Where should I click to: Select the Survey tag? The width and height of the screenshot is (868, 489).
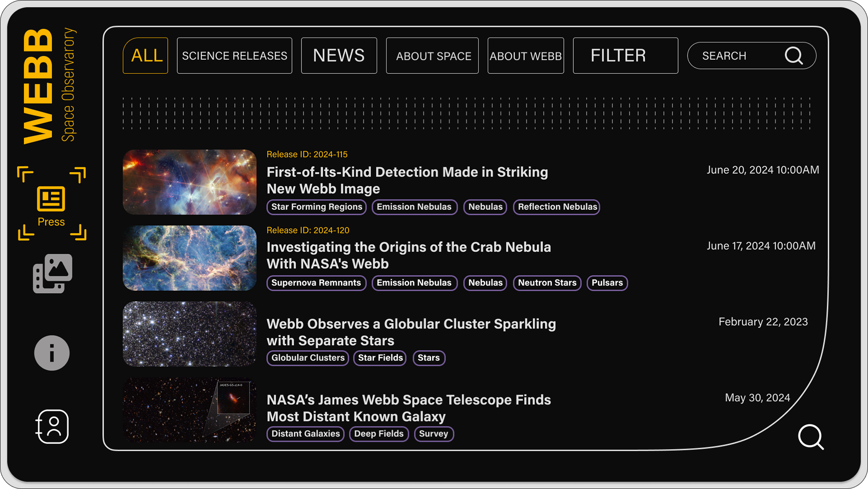pyautogui.click(x=434, y=434)
